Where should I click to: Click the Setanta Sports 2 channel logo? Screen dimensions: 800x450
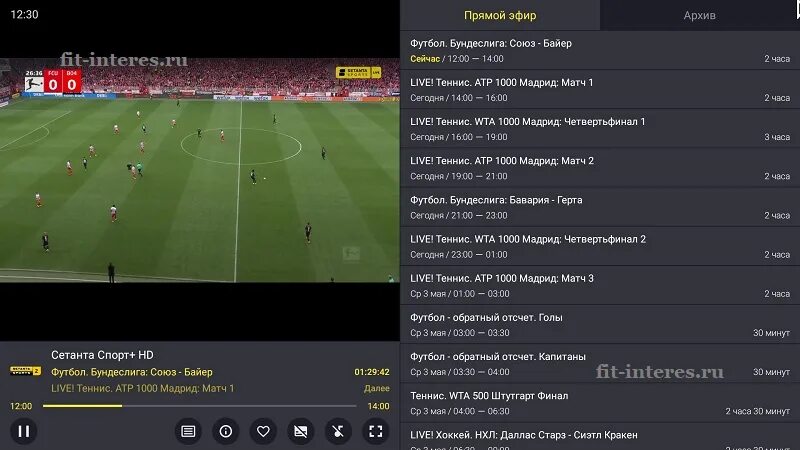pyautogui.click(x=25, y=371)
